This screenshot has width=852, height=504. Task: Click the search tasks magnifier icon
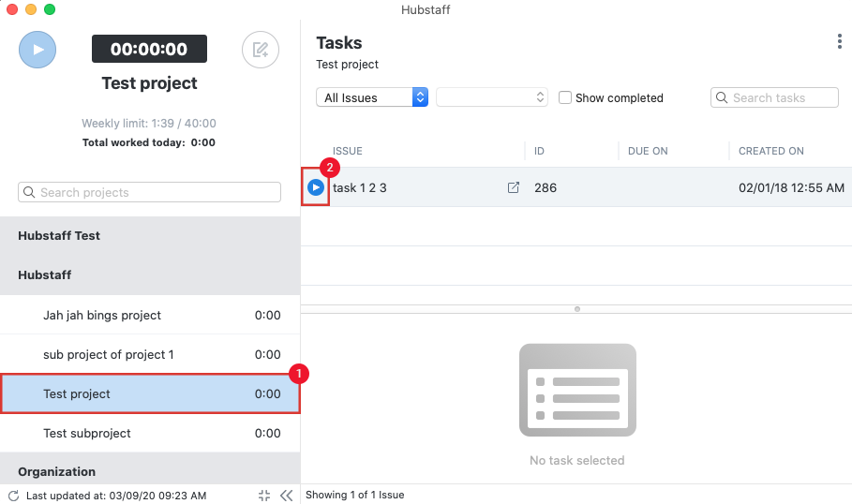[722, 97]
